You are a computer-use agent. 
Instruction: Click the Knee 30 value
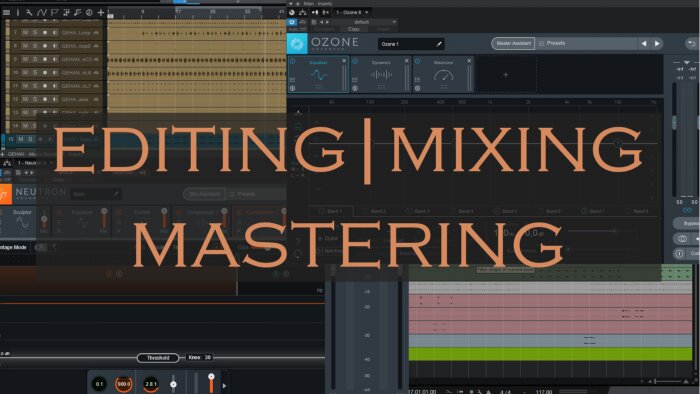click(x=199, y=357)
